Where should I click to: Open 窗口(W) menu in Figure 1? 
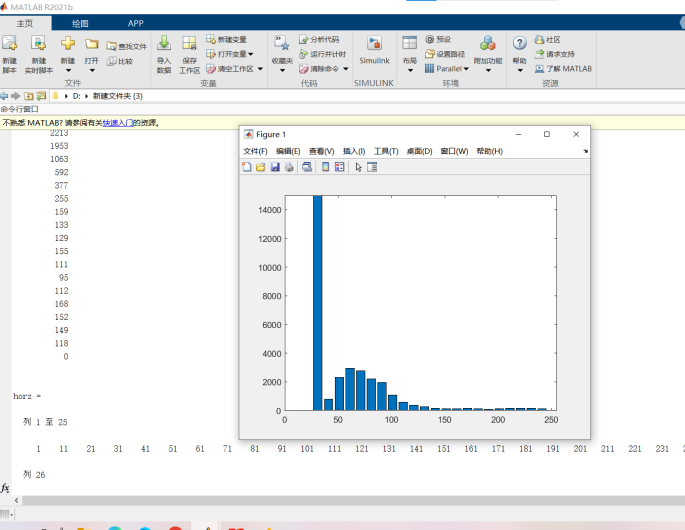pyautogui.click(x=454, y=151)
